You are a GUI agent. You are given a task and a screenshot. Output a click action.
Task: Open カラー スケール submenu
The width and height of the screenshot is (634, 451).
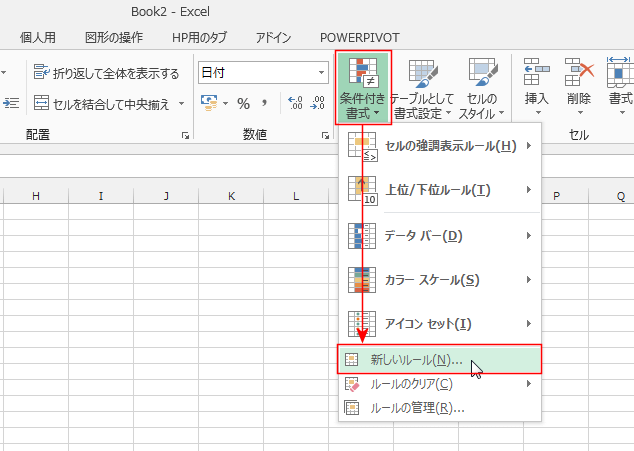tap(440, 280)
